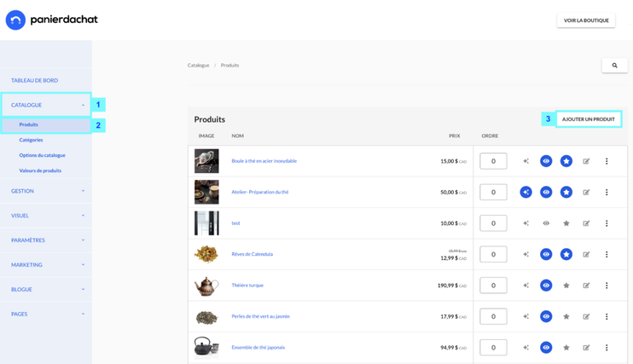Click Voir la boutique button

pyautogui.click(x=586, y=20)
